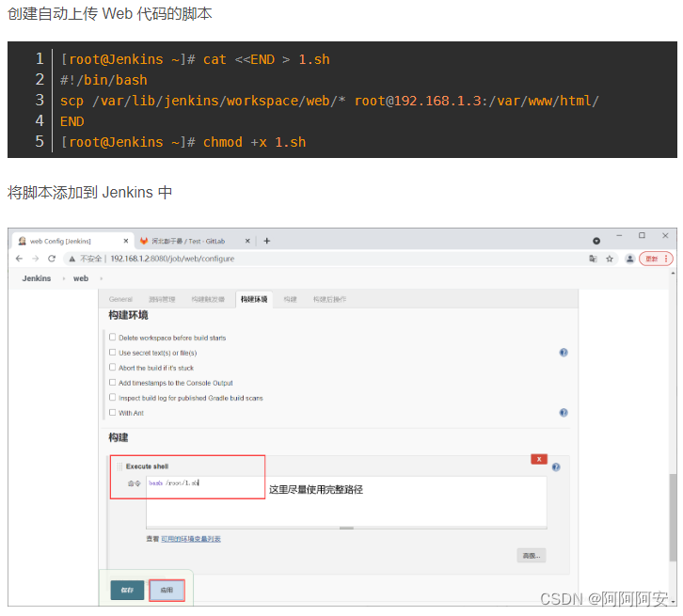The width and height of the screenshot is (683, 616).
Task: Click the address bar URL
Action: click(x=172, y=259)
